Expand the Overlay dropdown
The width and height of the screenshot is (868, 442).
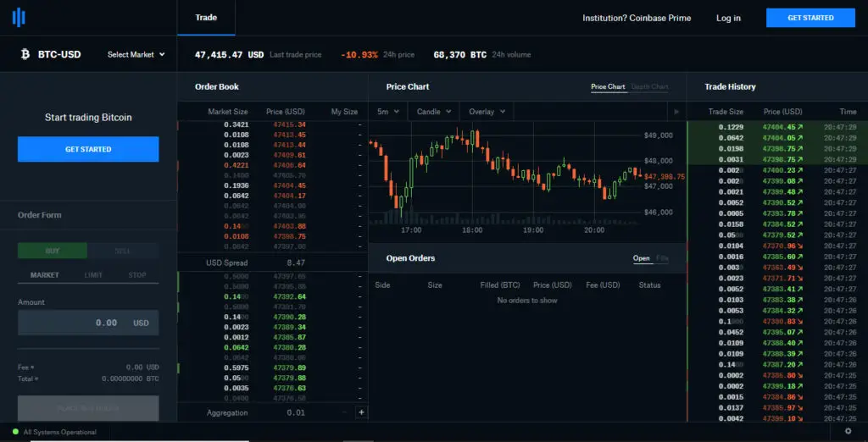coord(487,112)
